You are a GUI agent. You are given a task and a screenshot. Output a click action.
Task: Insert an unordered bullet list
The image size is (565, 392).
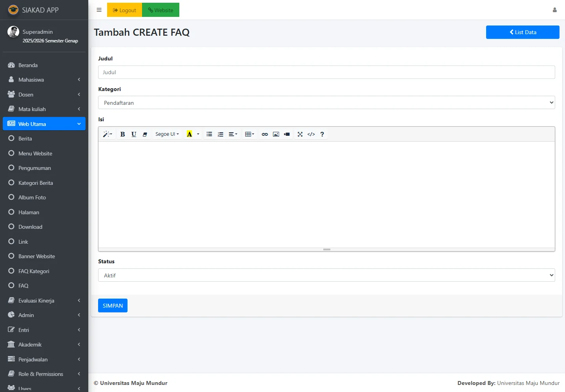click(x=209, y=134)
